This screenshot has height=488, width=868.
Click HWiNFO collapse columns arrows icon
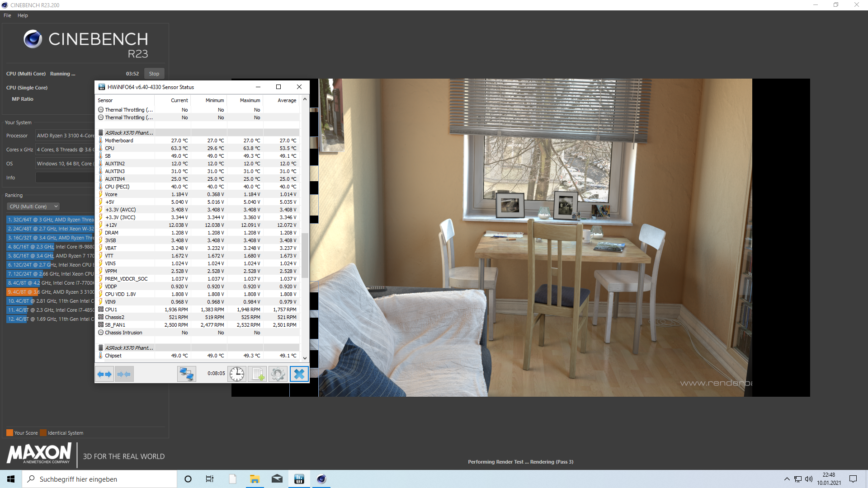coord(124,374)
